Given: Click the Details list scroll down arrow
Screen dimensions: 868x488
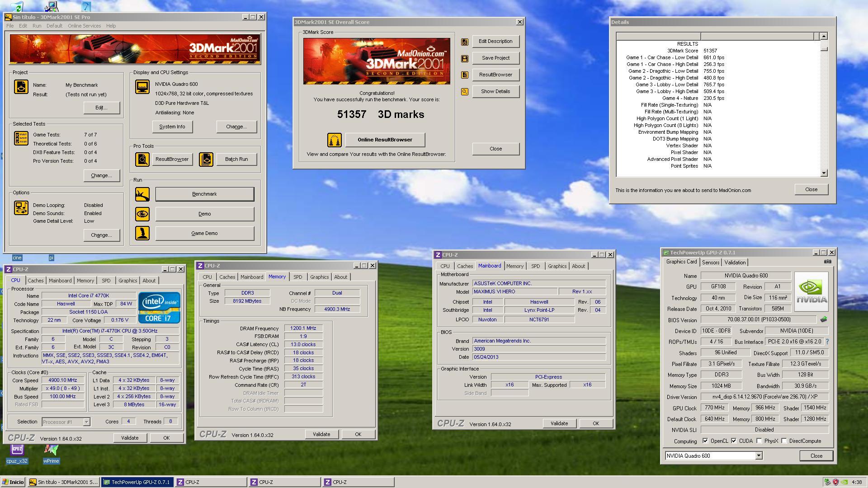Looking at the screenshot, I should (824, 173).
